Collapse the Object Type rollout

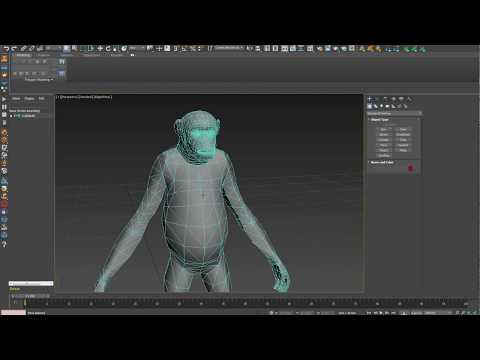tap(380, 120)
